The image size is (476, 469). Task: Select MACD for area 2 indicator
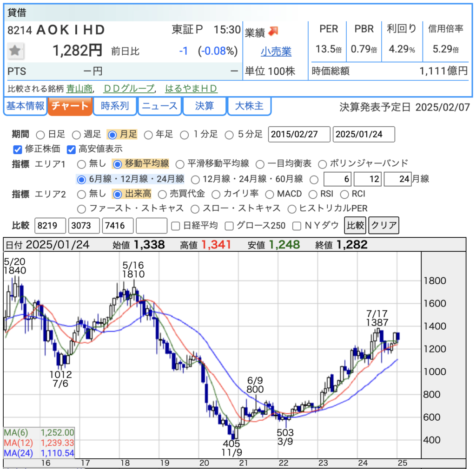coord(270,194)
